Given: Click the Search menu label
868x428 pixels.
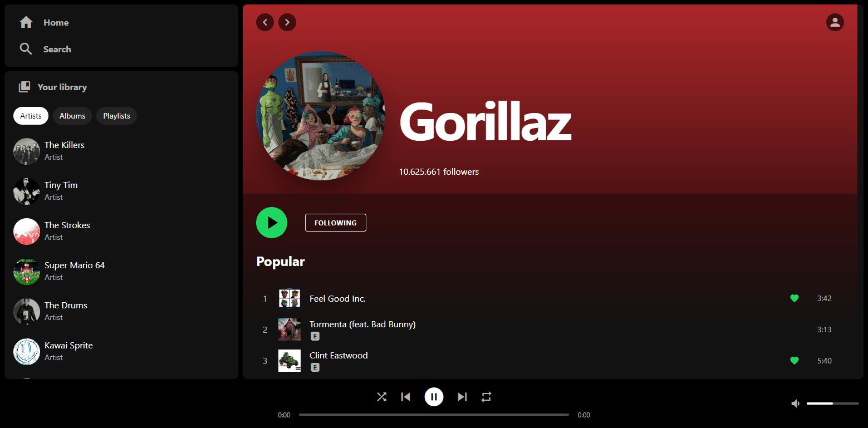Looking at the screenshot, I should 57,49.
